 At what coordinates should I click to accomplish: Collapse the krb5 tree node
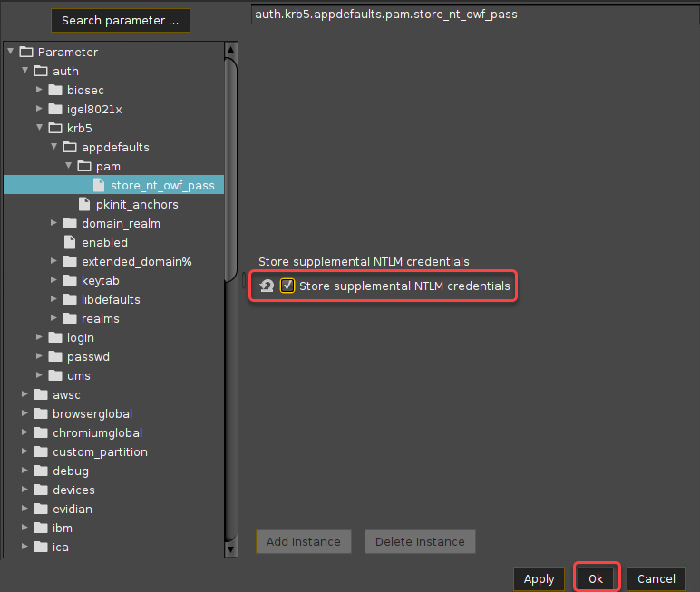click(40, 128)
